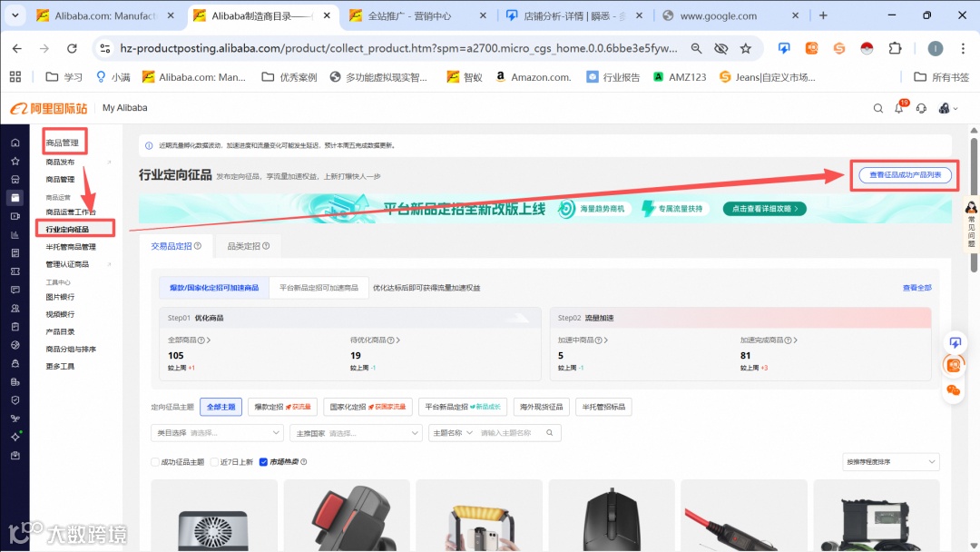Click the search magnifier in Alibaba header
Viewport: 980px width, 552px height.
[x=878, y=108]
